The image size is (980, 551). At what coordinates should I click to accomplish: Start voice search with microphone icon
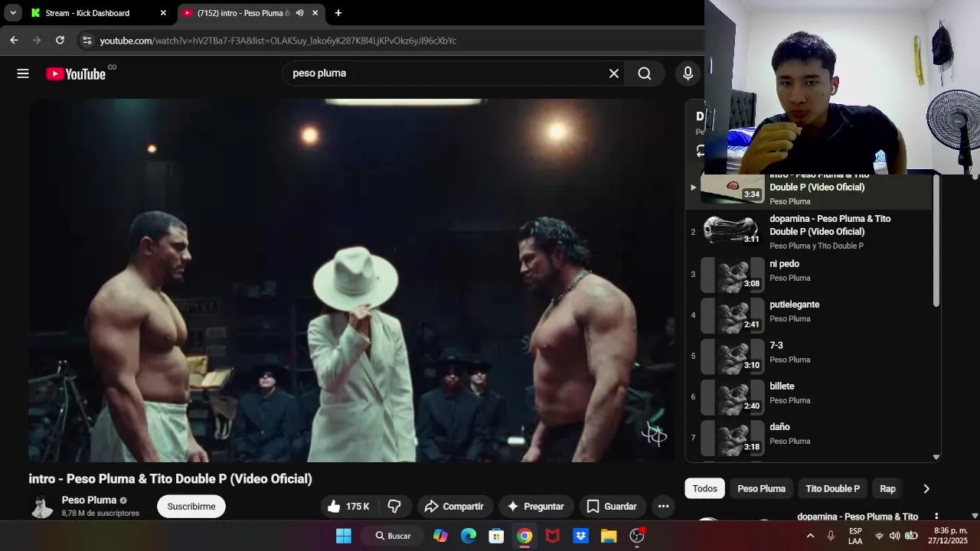pos(688,73)
